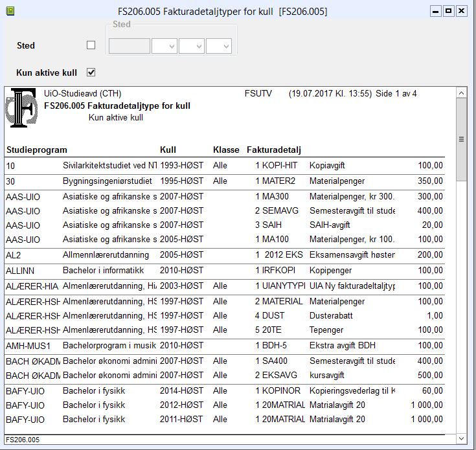Click the SAIH-avgift description
Viewport: 476px width, 450px height.
pyautogui.click(x=330, y=225)
